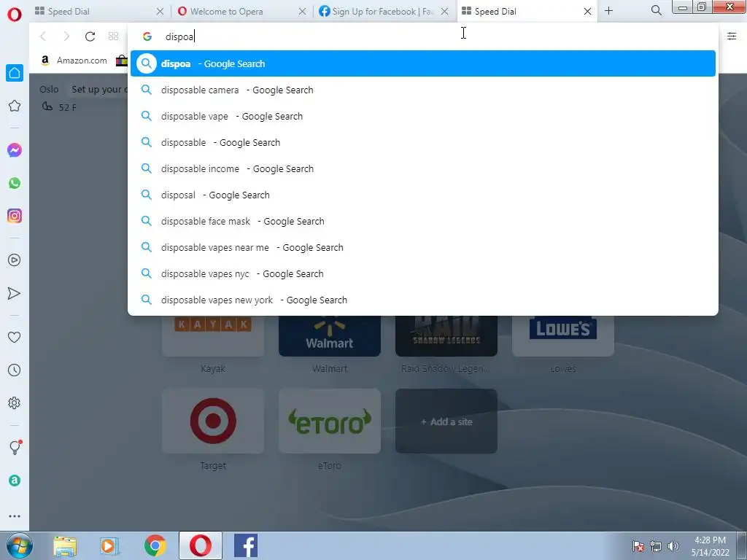
Task: Choose 'disposable vape' suggestion
Action: [x=423, y=116]
